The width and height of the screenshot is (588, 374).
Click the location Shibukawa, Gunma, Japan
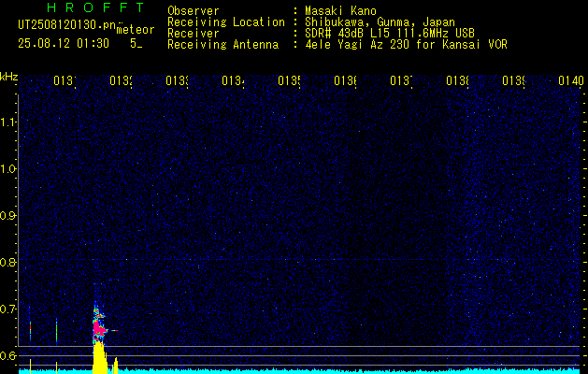point(380,22)
